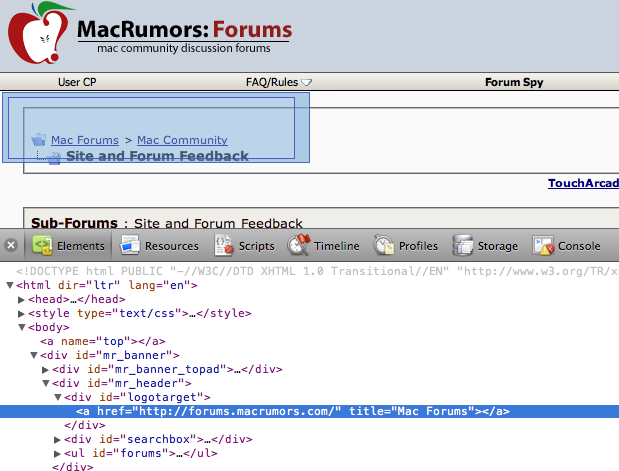Open User CP in navigation bar
The height and width of the screenshot is (471, 619).
click(x=77, y=82)
